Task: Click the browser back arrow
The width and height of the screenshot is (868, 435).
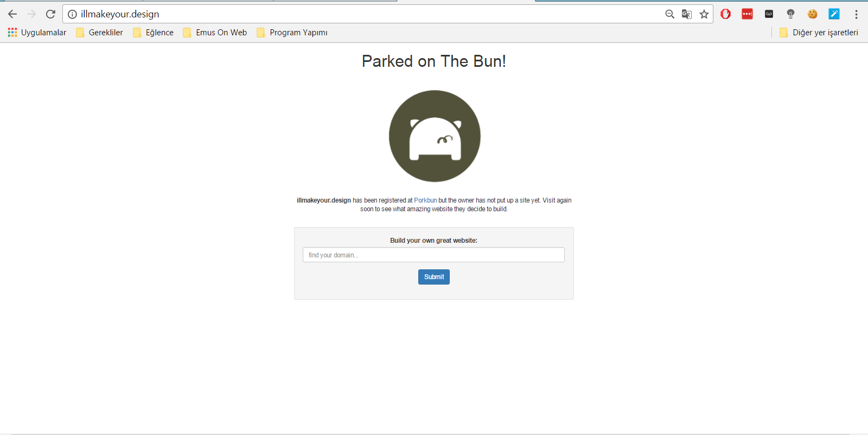Action: 12,14
